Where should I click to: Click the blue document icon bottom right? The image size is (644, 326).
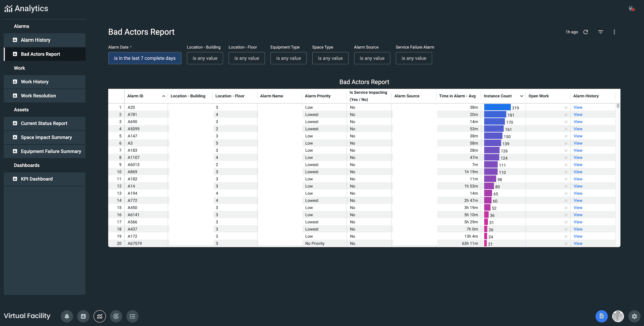point(602,316)
